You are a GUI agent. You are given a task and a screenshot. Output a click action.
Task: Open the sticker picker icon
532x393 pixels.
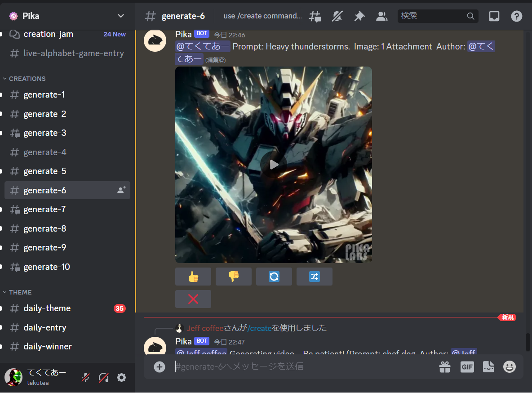point(488,367)
